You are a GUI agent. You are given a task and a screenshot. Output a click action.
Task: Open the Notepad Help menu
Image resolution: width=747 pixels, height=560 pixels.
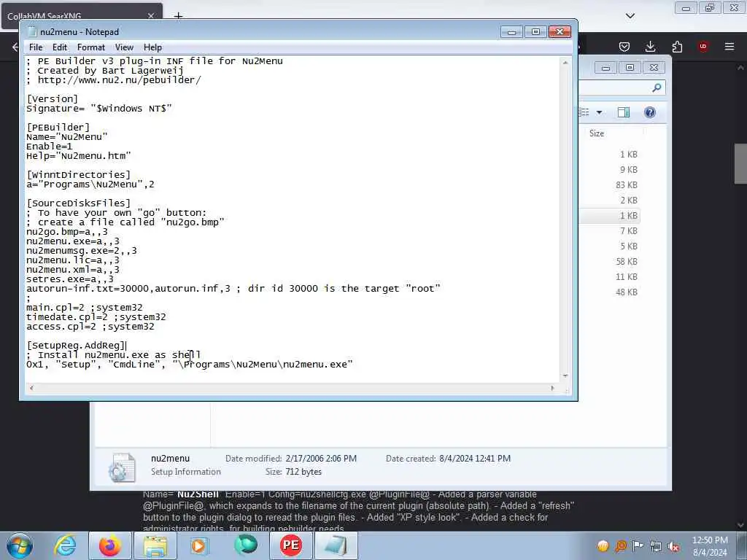152,47
